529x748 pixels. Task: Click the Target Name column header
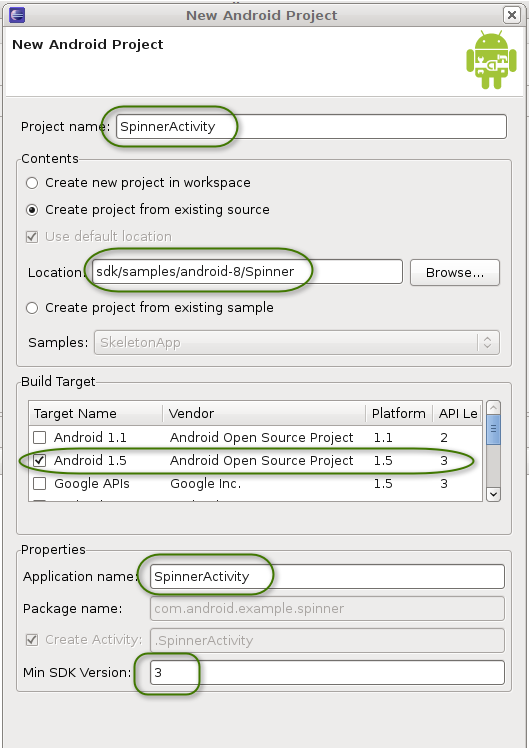pyautogui.click(x=95, y=414)
